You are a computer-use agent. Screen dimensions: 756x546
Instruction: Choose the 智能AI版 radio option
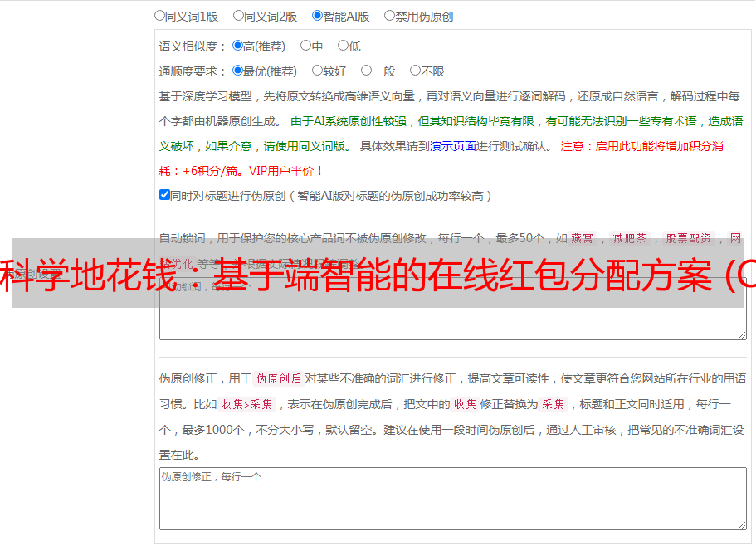317,16
